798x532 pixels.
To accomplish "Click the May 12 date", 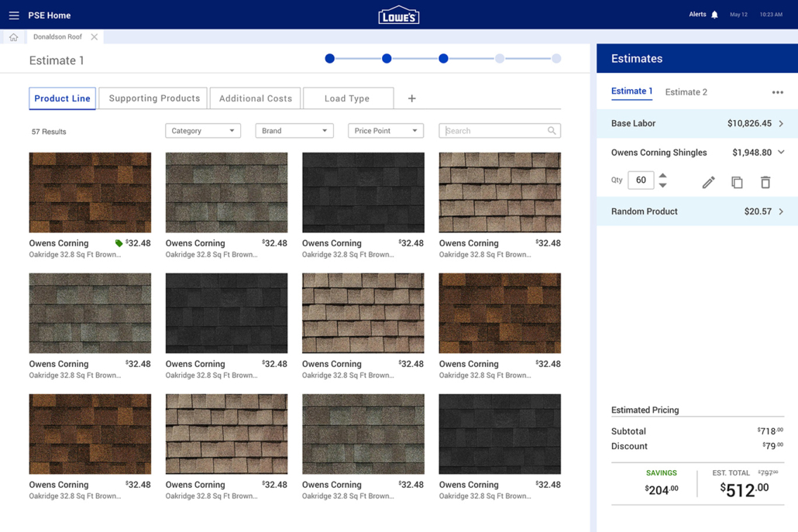I will click(738, 15).
